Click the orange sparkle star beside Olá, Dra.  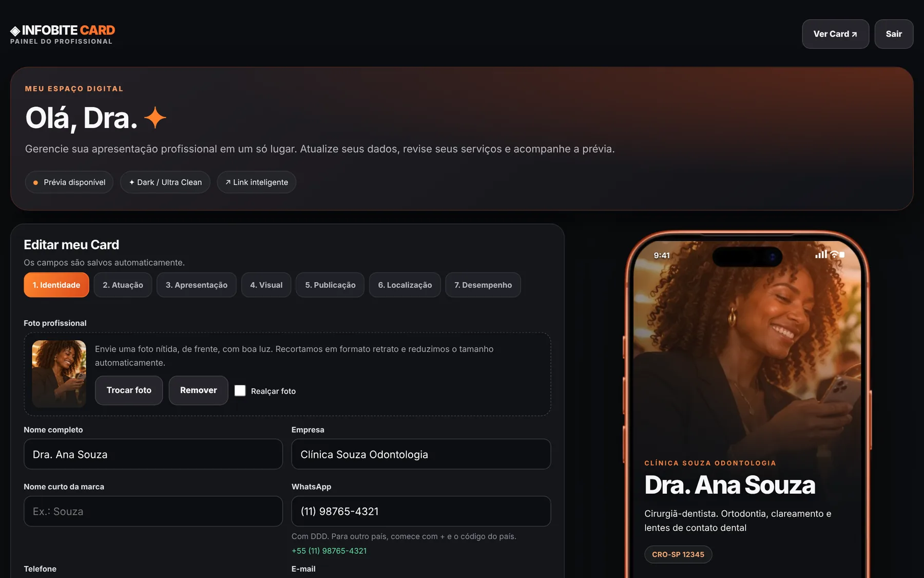(x=155, y=118)
